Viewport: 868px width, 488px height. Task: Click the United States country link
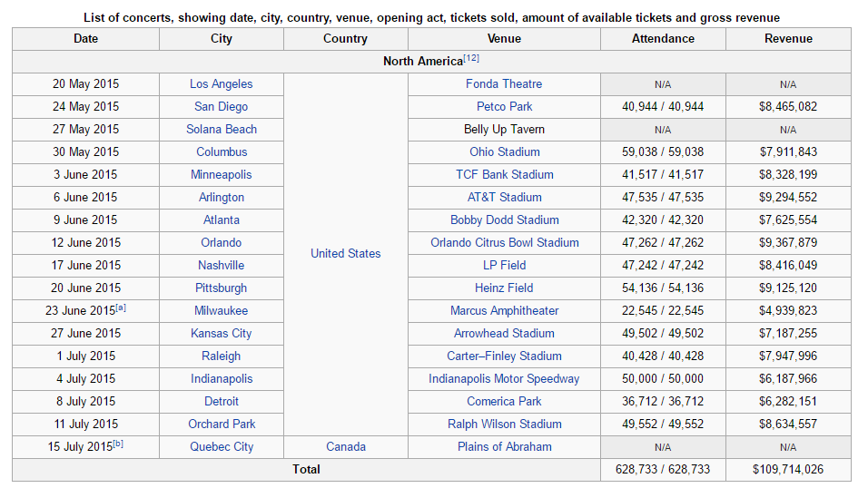pos(345,254)
